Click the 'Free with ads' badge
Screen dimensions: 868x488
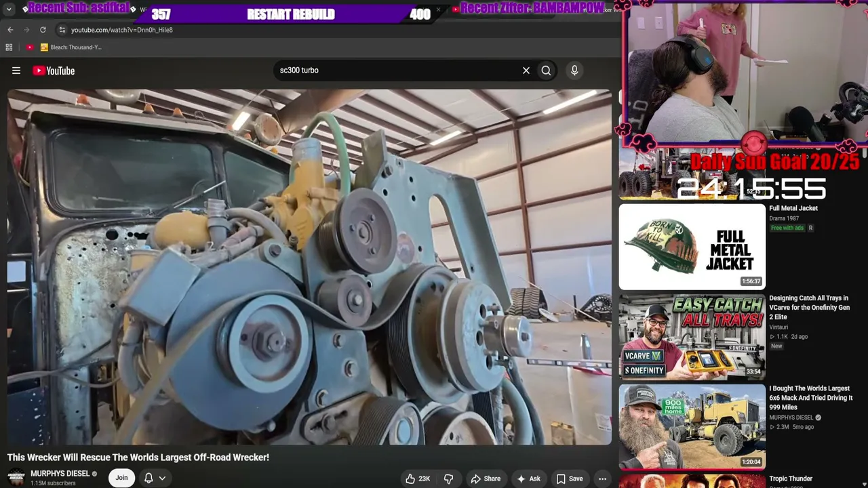tap(787, 228)
